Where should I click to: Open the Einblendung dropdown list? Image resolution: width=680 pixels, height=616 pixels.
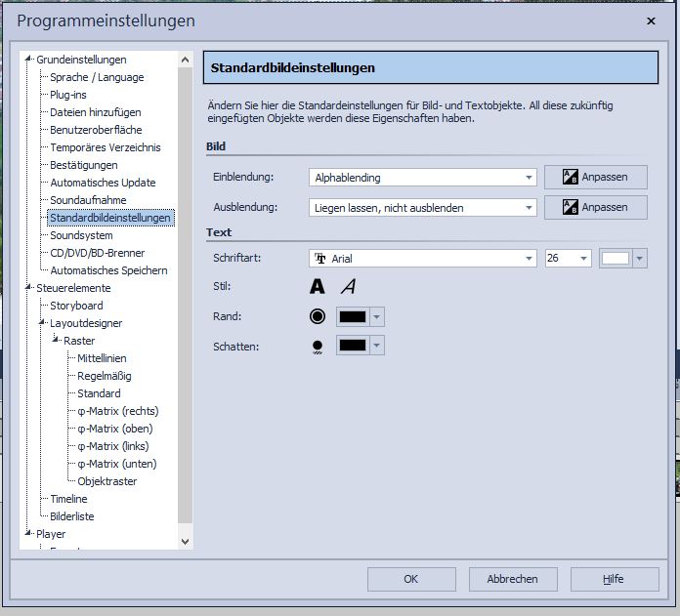529,178
